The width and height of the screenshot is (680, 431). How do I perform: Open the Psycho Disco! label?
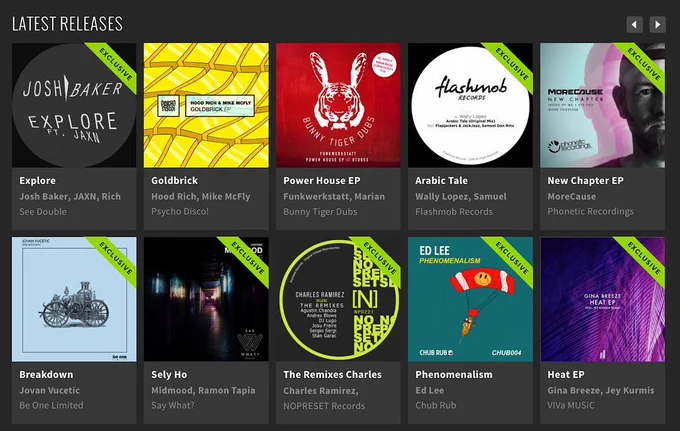coord(180,212)
